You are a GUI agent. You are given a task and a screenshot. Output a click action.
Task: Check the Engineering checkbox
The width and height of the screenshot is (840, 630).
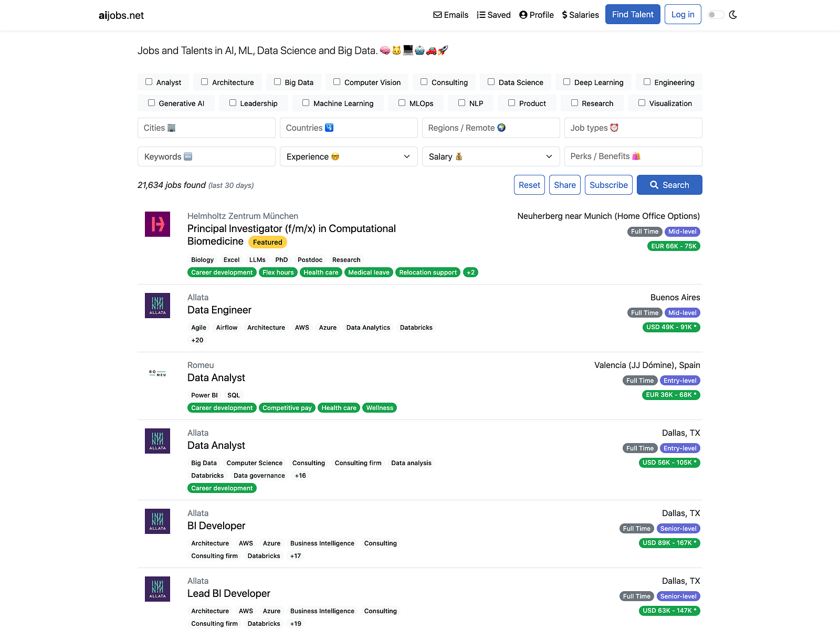647,82
